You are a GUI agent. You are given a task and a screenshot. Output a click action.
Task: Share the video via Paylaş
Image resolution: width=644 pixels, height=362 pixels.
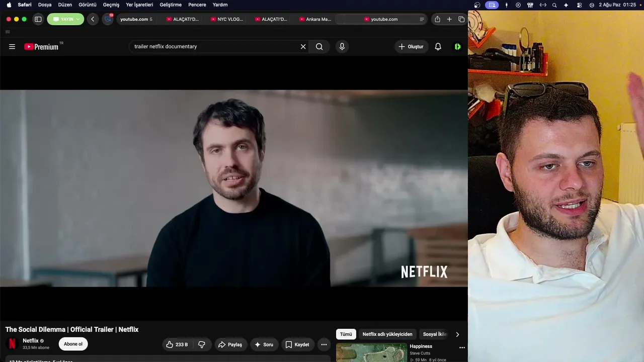coord(231,344)
